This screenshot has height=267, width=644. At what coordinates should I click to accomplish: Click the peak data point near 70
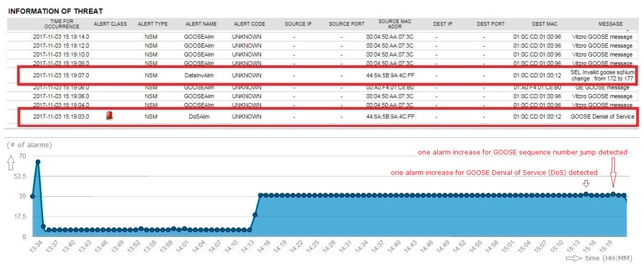[x=38, y=162]
